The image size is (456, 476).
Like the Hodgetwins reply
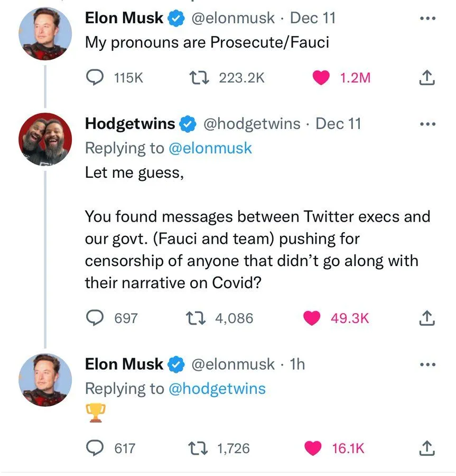(x=312, y=318)
